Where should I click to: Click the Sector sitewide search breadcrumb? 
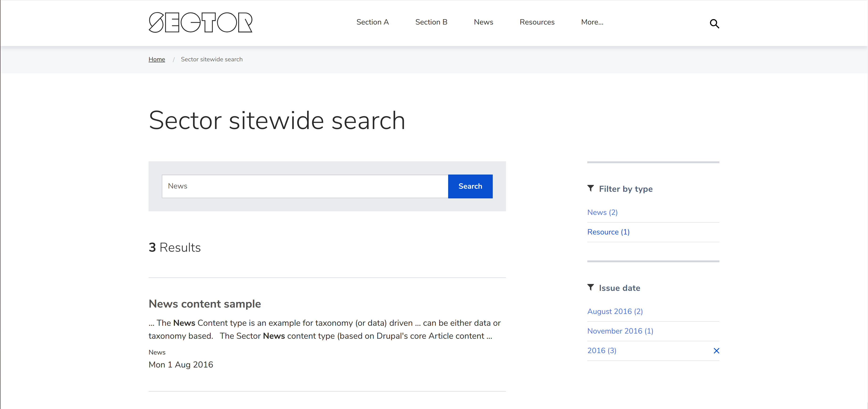point(212,59)
